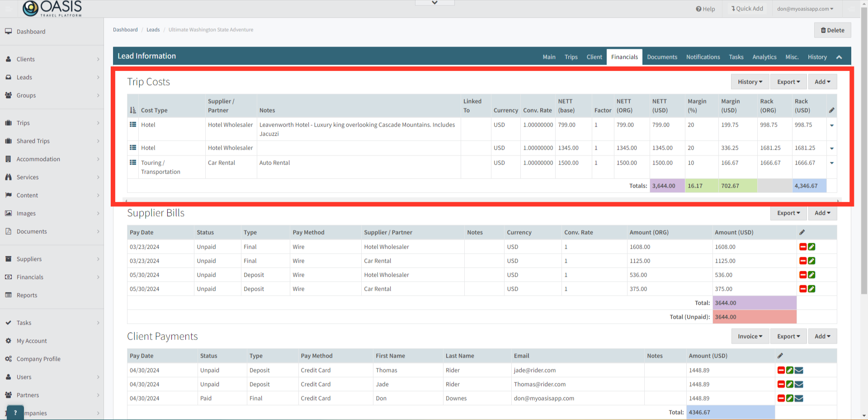Screen dimensions: 868x420
Task: Click the red delete icon for 1608.00 supplier bill
Action: click(803, 247)
